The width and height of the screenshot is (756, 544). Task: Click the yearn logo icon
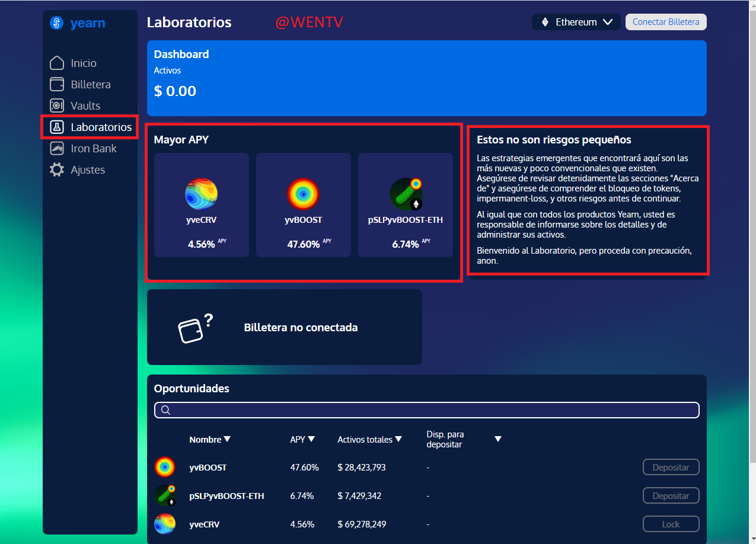pos(57,23)
